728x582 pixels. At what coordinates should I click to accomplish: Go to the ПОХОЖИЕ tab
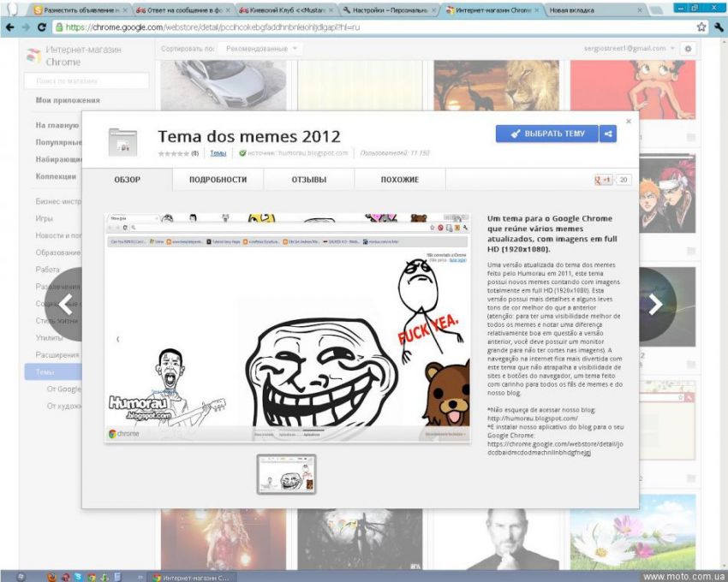point(400,180)
